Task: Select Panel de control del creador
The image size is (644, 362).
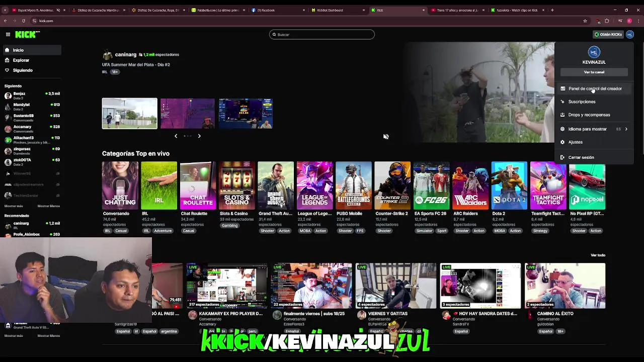Action: [x=594, y=88]
